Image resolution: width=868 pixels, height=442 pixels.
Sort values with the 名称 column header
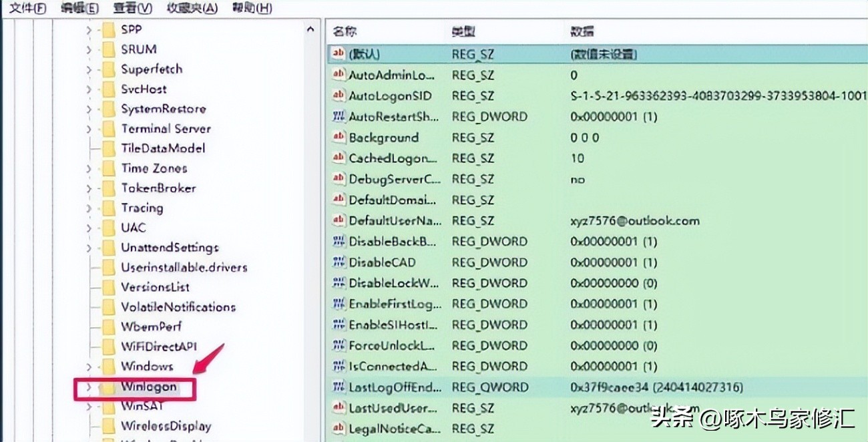[x=342, y=31]
